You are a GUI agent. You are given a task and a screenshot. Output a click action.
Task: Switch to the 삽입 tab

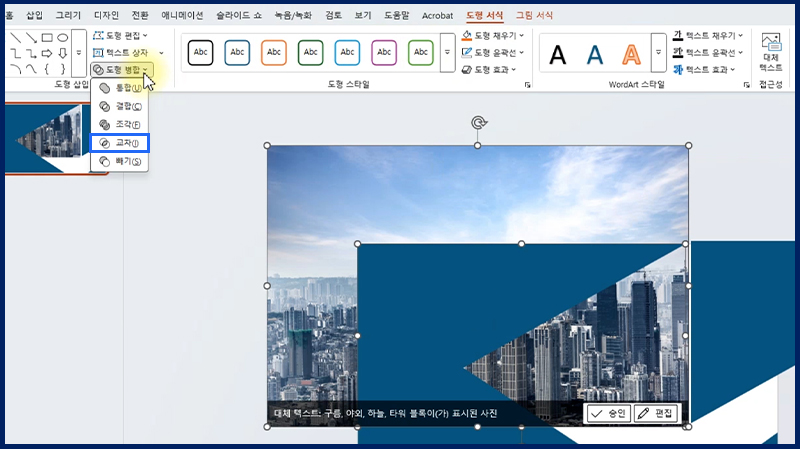point(35,15)
